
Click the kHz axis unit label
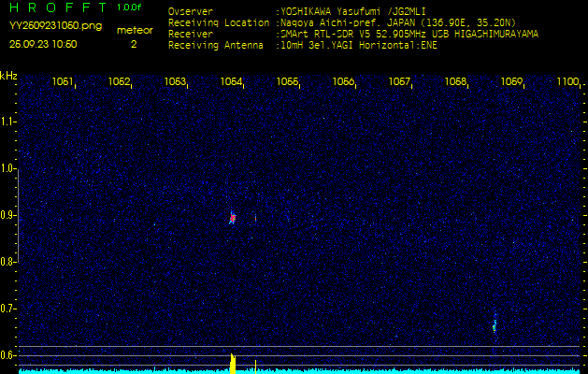coord(9,76)
